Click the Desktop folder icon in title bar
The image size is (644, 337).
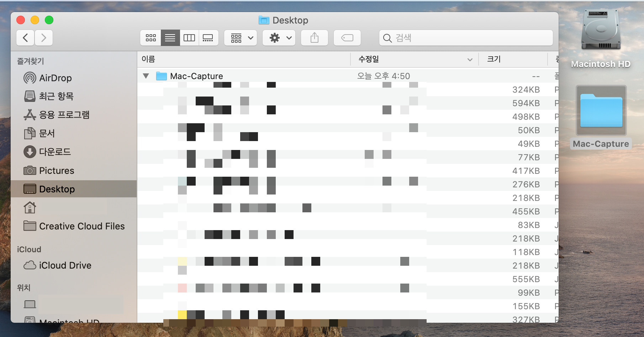(264, 20)
